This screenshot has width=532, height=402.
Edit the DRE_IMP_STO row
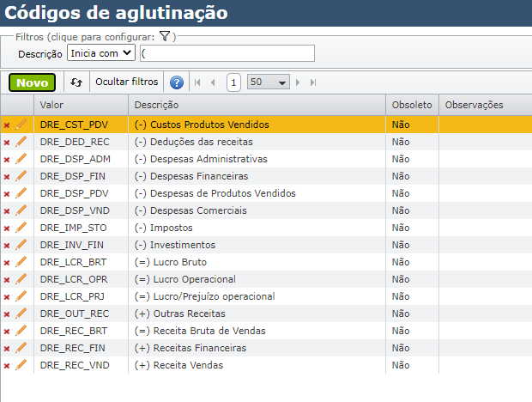(21, 228)
